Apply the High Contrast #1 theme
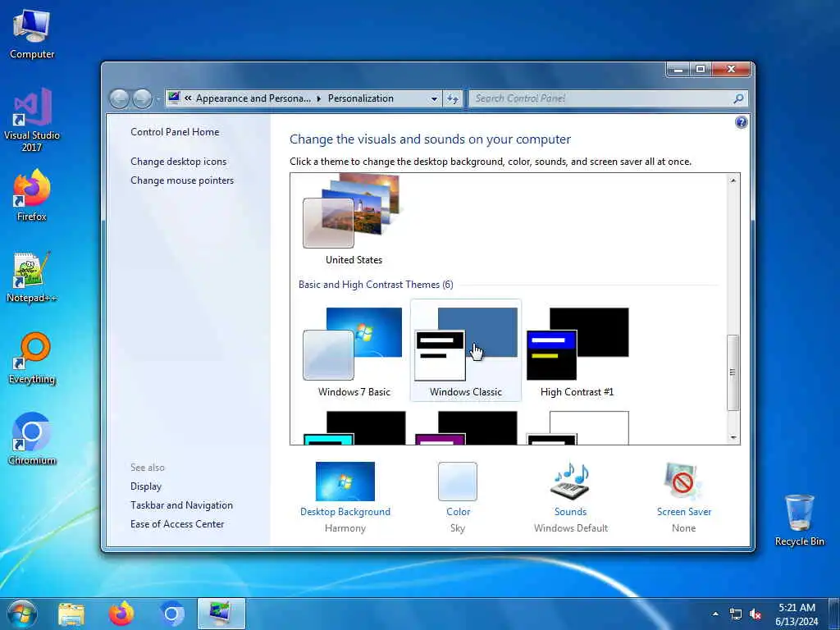The height and width of the screenshot is (630, 840). (577, 351)
